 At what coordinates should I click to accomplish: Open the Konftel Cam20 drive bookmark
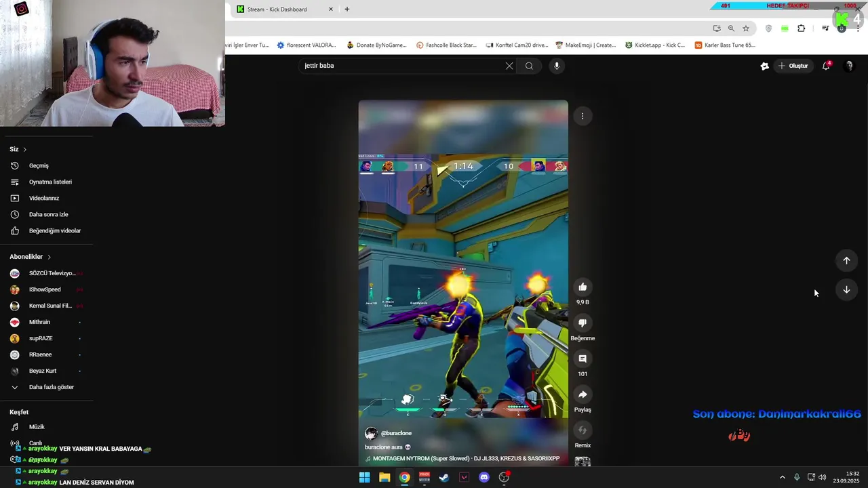[517, 45]
